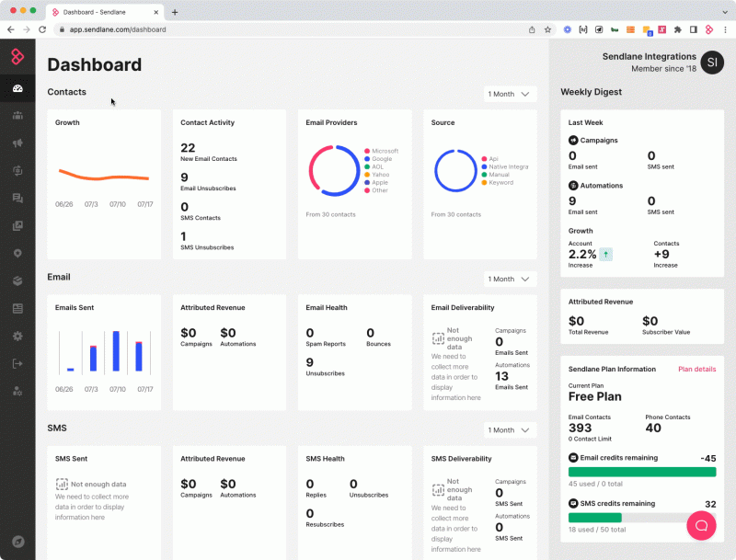
Task: Expand the Contacts 1 Month dropdown
Action: pos(510,94)
